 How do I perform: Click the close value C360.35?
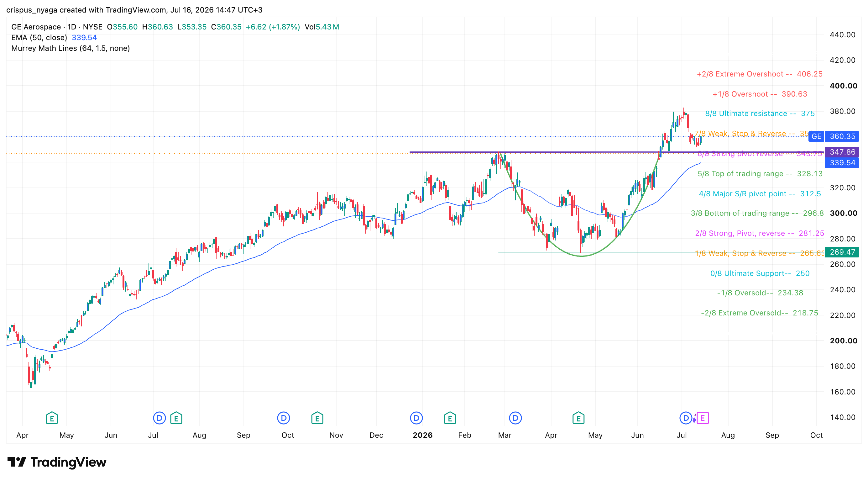coord(226,27)
